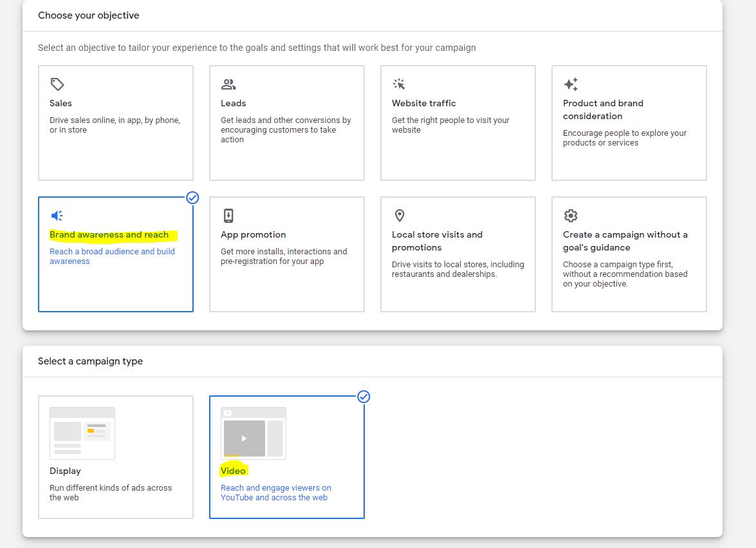Choose the App promotion heading
The image size is (756, 548).
pyautogui.click(x=253, y=235)
